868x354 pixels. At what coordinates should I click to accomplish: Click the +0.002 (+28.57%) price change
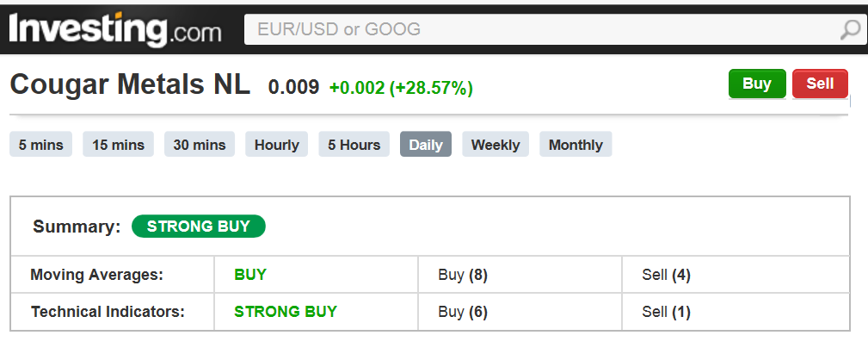(x=401, y=88)
